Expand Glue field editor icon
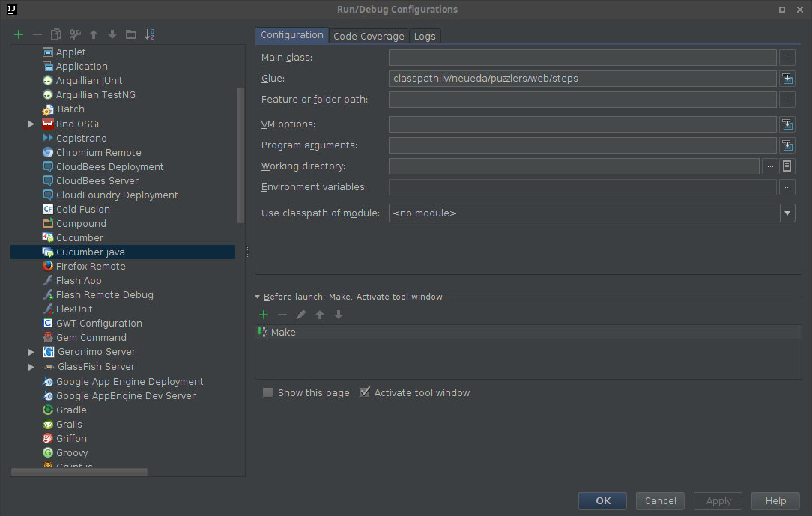 [787, 79]
